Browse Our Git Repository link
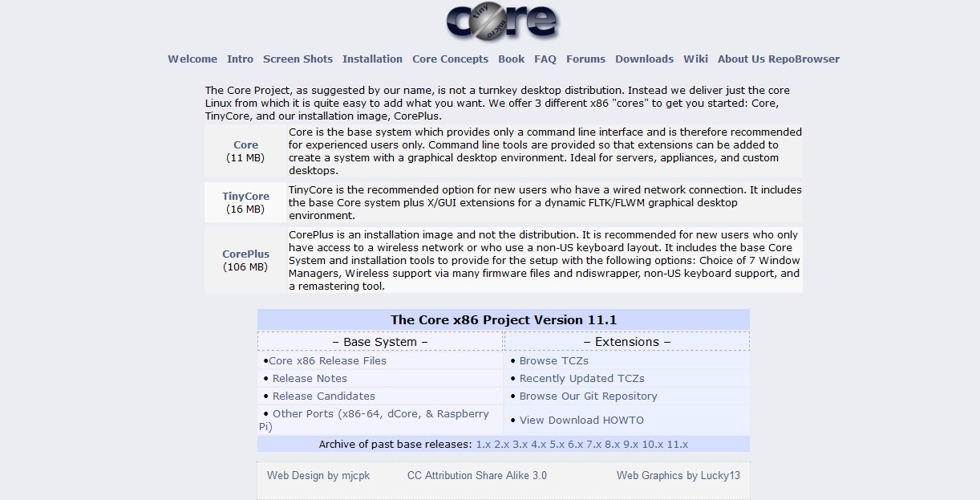 [588, 396]
